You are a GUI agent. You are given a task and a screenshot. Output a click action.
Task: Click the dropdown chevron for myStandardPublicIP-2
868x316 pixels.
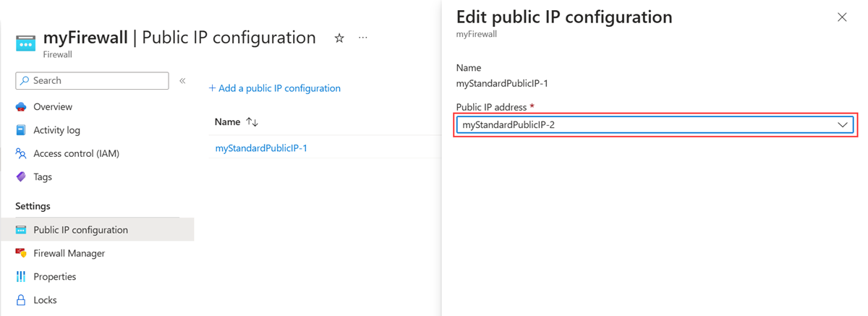pos(843,125)
